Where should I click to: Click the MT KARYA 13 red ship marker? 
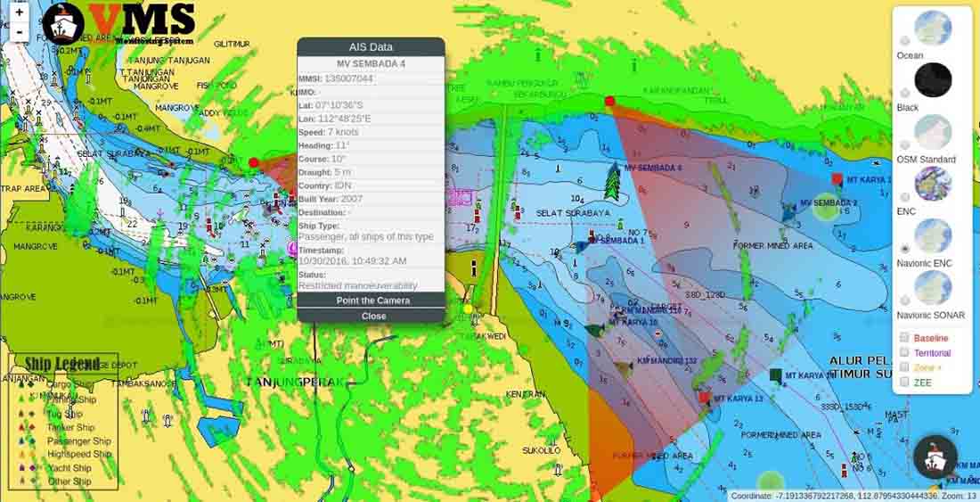click(705, 398)
